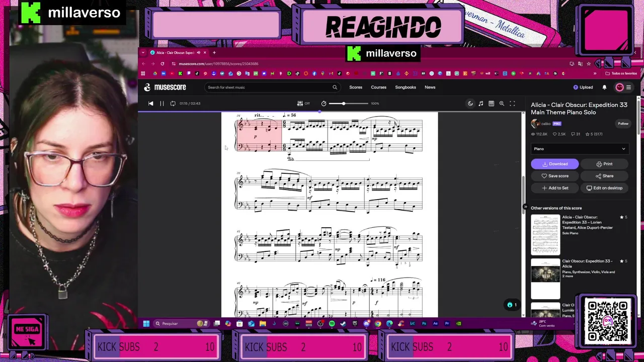Open Discord from the taskbar
The image size is (644, 362).
click(366, 323)
